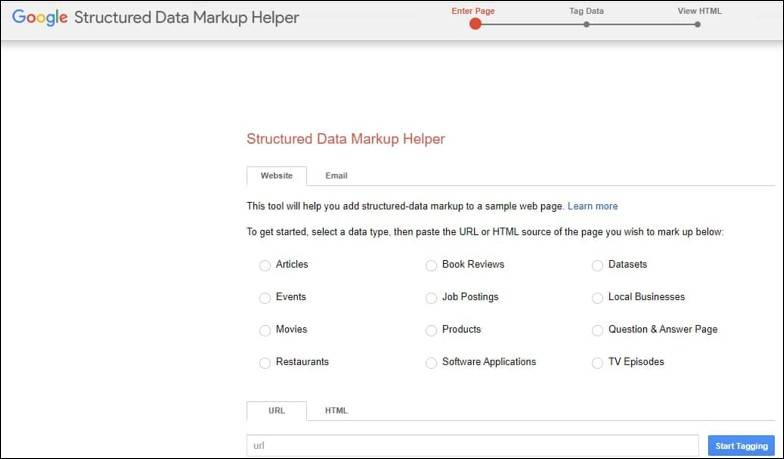
Task: Switch to the Email tab
Action: click(336, 176)
